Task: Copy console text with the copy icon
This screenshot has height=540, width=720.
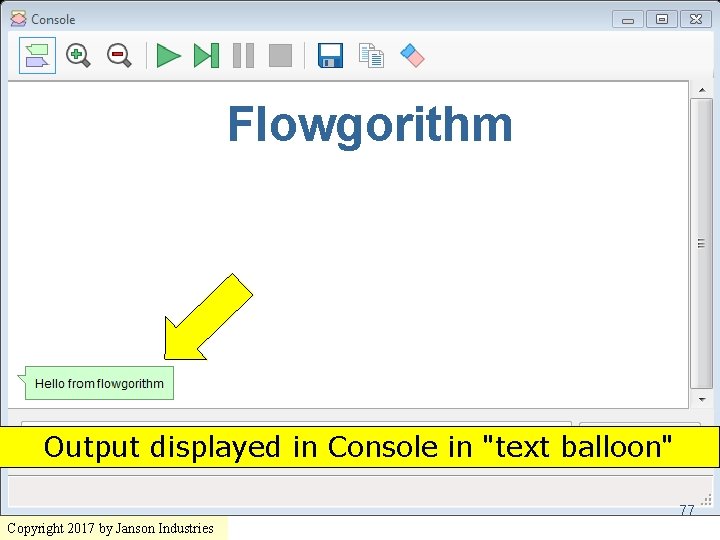Action: 371,56
